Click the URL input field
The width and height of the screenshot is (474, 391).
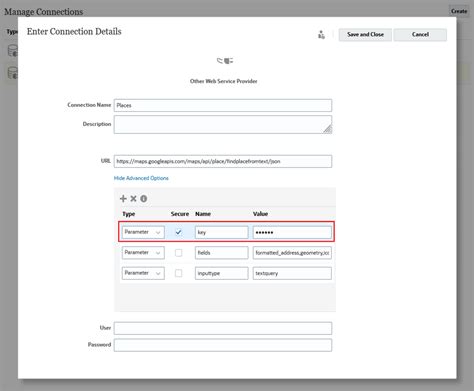pos(223,161)
